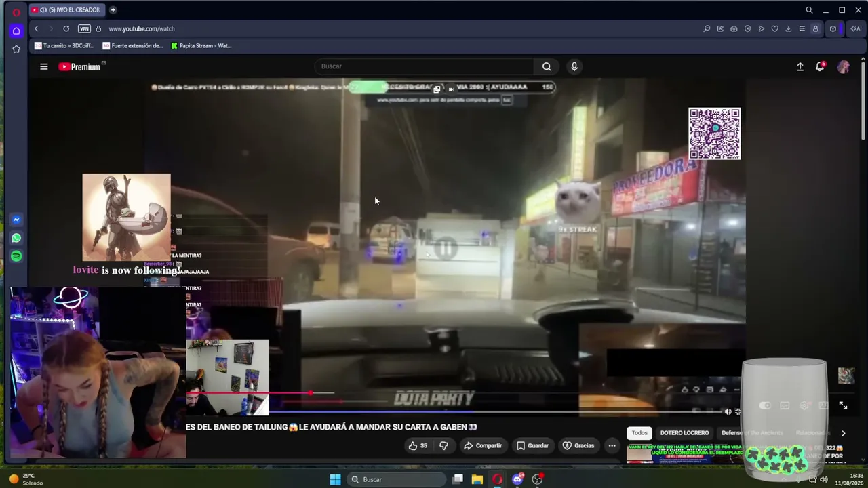Screen dimensions: 868x488
Task: Take a snapshot with camera icon
Action: 734,28
